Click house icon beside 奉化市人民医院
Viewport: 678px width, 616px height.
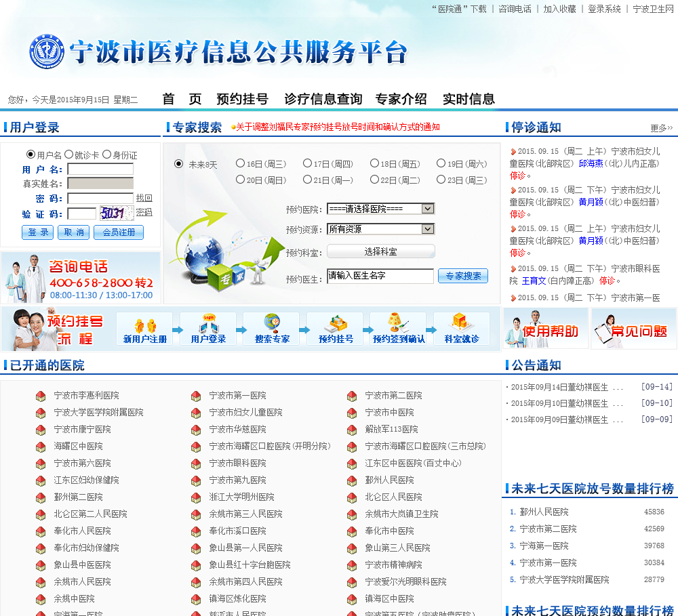(x=41, y=531)
